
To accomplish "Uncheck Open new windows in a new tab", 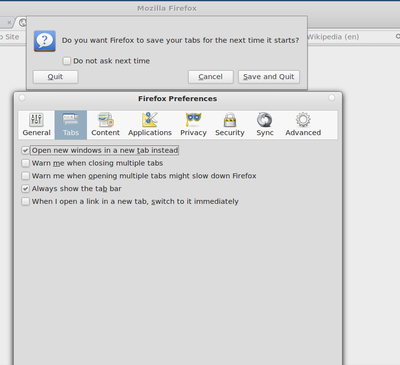I will click(25, 150).
